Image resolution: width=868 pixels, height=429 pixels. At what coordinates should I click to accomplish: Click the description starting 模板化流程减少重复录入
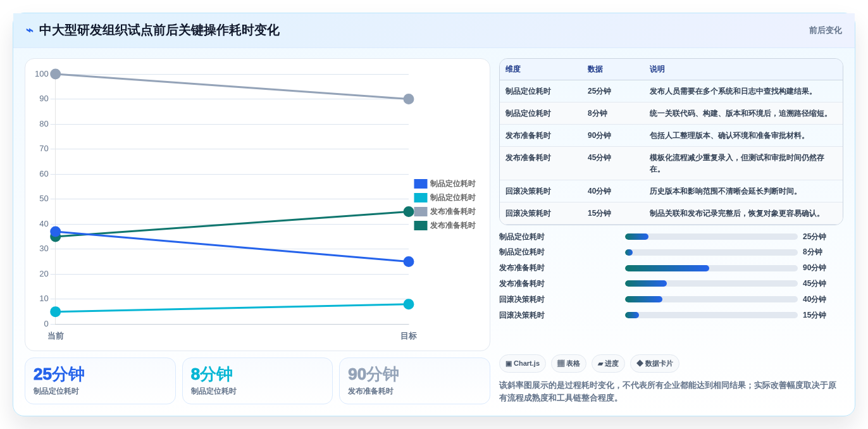(737, 163)
